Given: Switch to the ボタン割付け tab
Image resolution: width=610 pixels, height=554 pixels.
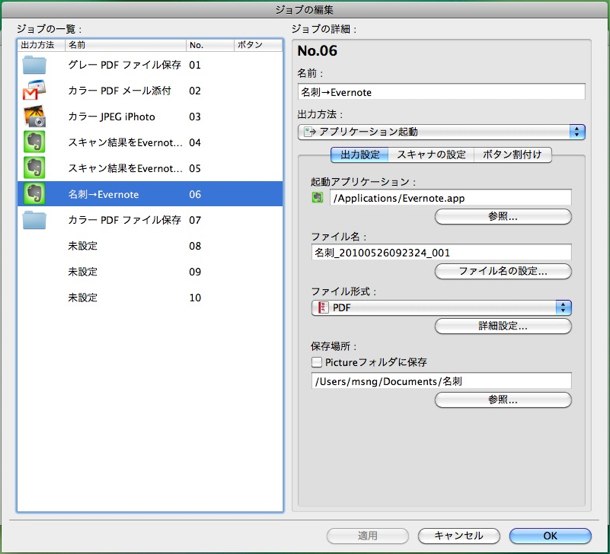Looking at the screenshot, I should (512, 155).
